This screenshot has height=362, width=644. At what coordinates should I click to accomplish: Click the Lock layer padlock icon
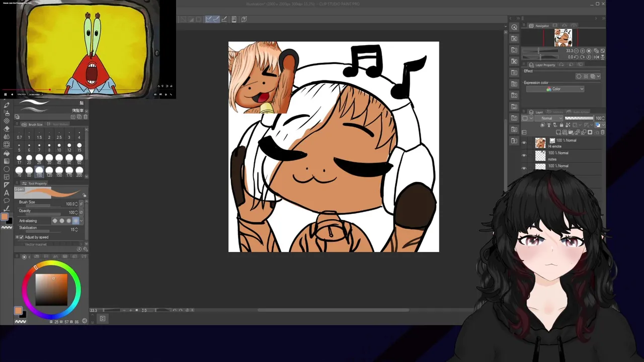561,125
